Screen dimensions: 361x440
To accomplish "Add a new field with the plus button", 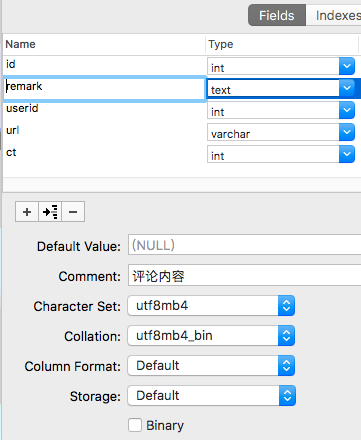I will click(x=27, y=212).
